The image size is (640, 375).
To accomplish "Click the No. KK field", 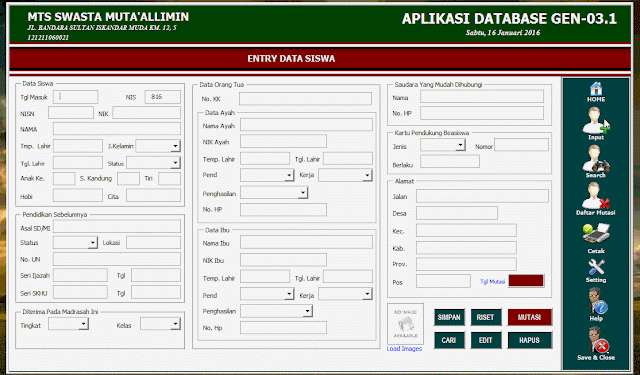I will (305, 98).
